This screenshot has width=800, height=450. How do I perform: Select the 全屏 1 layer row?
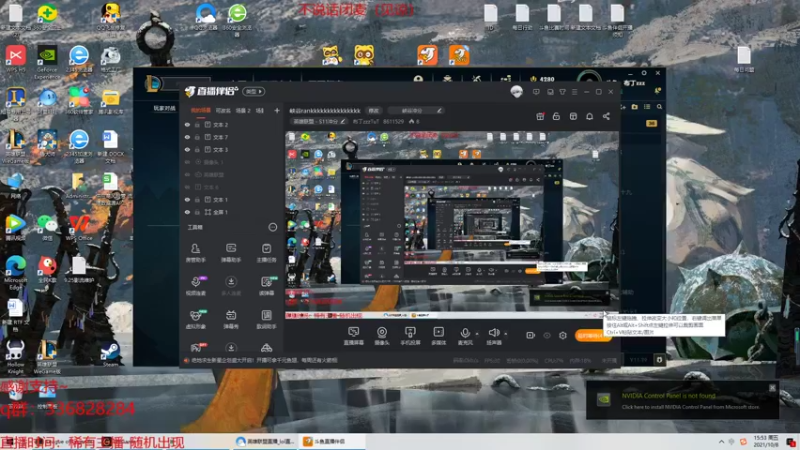coord(232,212)
